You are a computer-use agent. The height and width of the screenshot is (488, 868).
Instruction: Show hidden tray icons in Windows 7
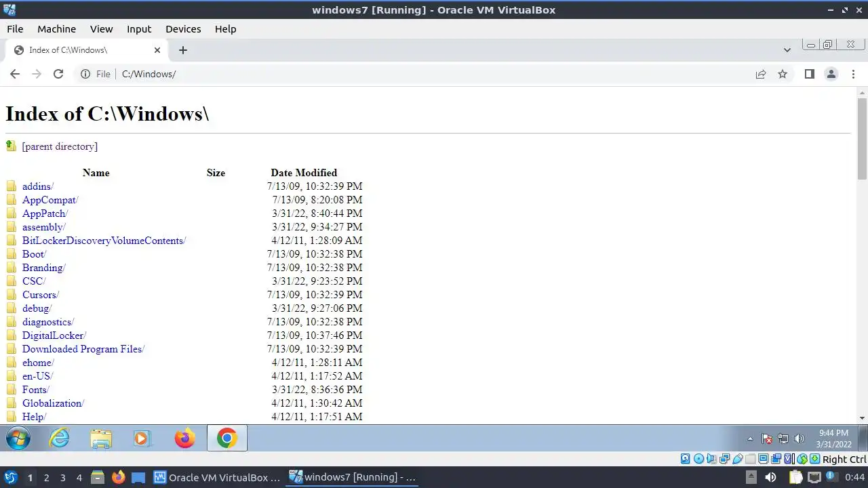(750, 439)
